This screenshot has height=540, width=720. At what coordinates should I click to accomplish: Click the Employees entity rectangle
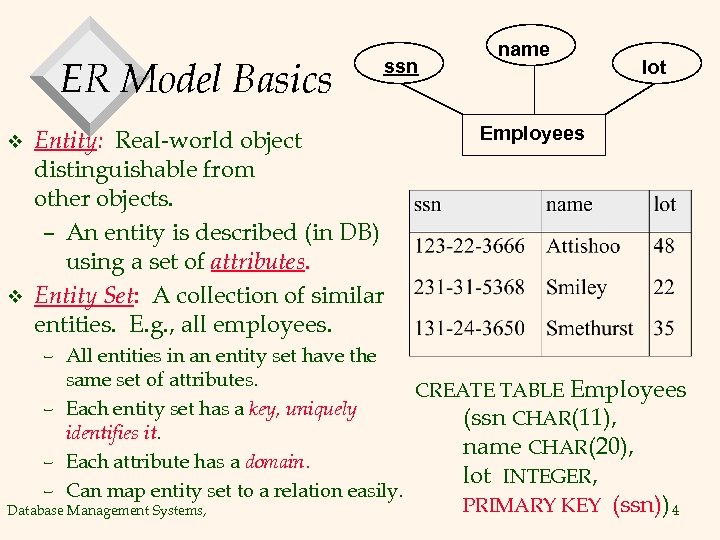(x=534, y=135)
